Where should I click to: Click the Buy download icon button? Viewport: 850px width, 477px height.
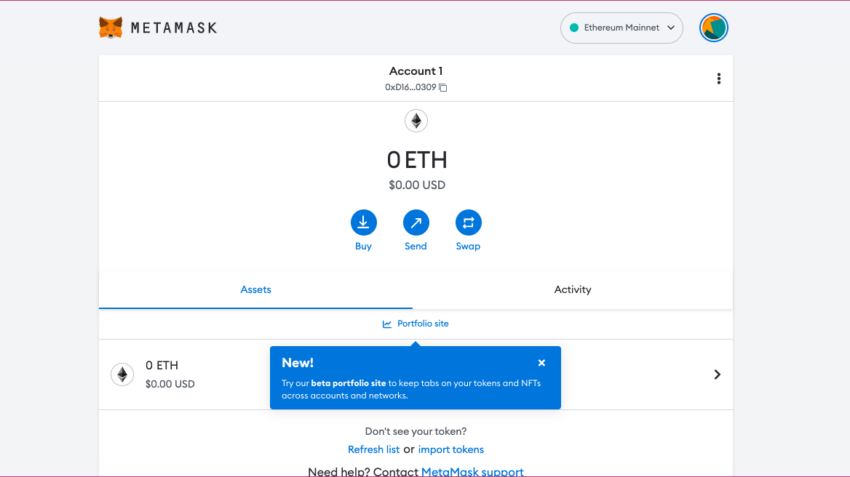(x=363, y=223)
